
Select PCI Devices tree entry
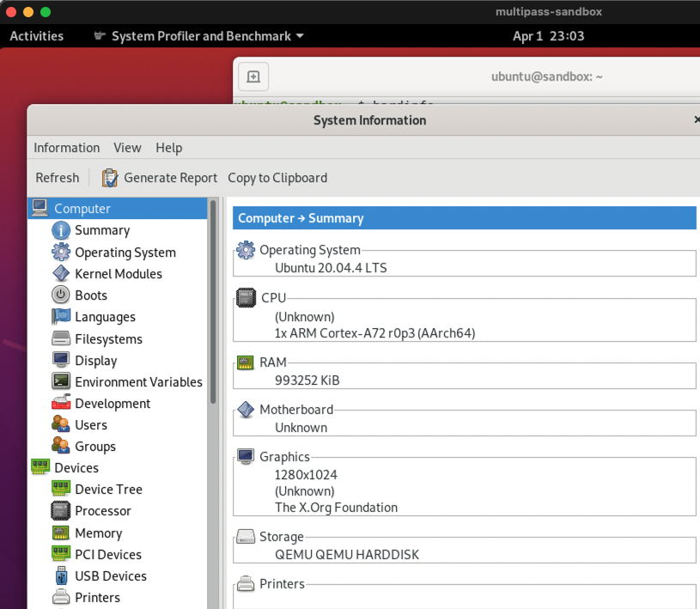click(108, 554)
